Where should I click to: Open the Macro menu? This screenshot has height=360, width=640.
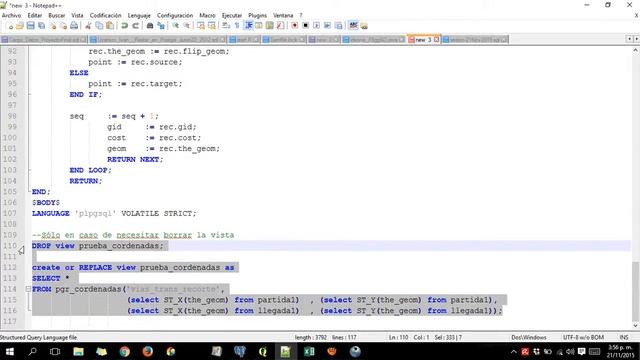[x=207, y=16]
